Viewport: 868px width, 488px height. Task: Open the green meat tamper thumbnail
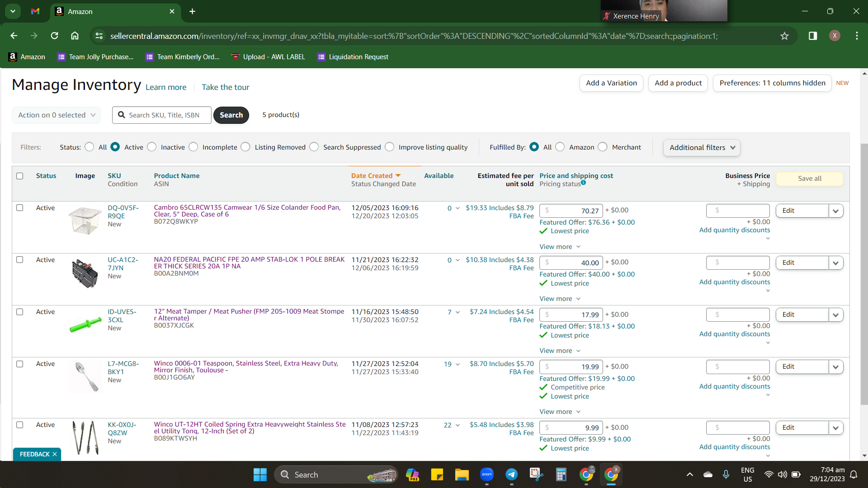[85, 324]
